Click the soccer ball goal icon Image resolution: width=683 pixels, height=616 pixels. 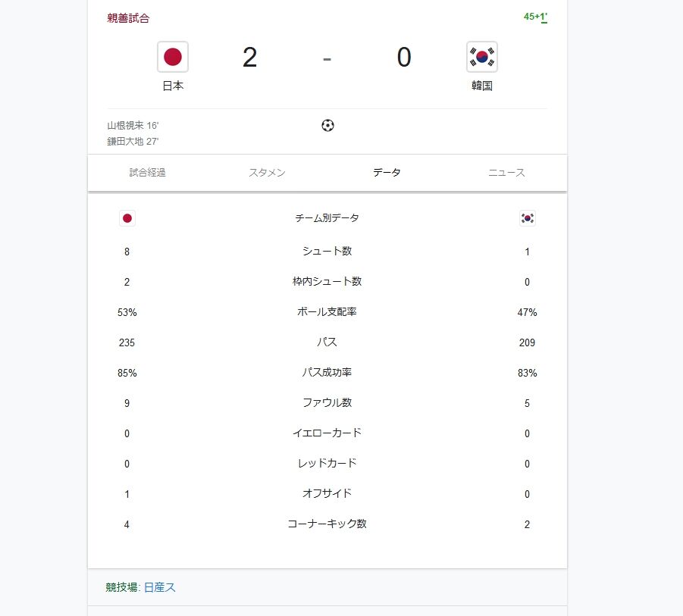point(327,126)
